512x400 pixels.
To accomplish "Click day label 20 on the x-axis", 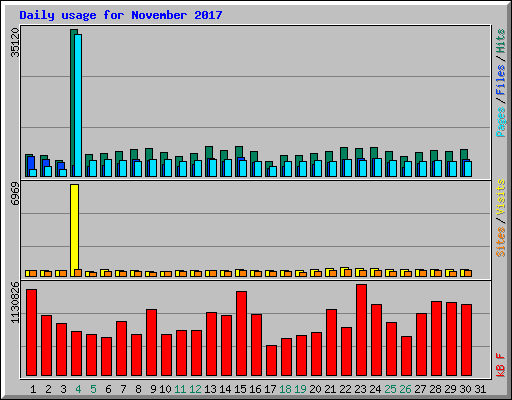I will (315, 389).
